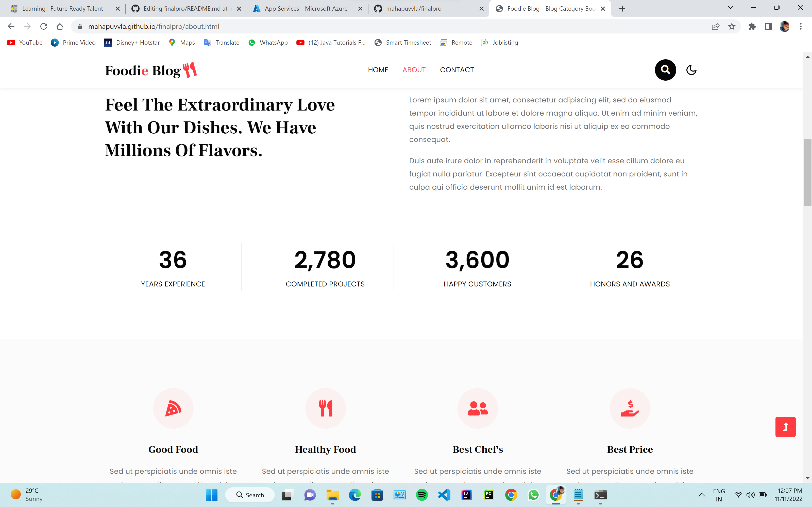Click the Good Food pizza icon
The image size is (812, 507).
pyautogui.click(x=173, y=408)
